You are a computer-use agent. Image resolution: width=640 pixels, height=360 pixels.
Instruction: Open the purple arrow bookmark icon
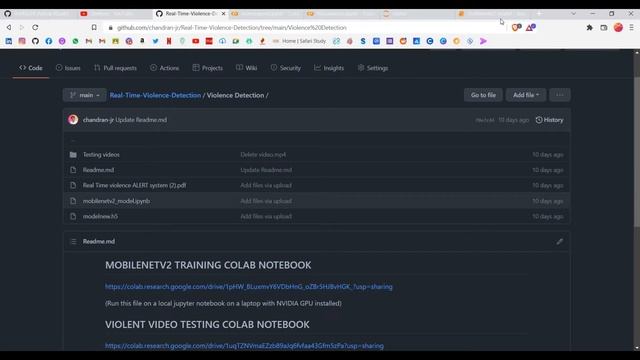click(x=483, y=41)
